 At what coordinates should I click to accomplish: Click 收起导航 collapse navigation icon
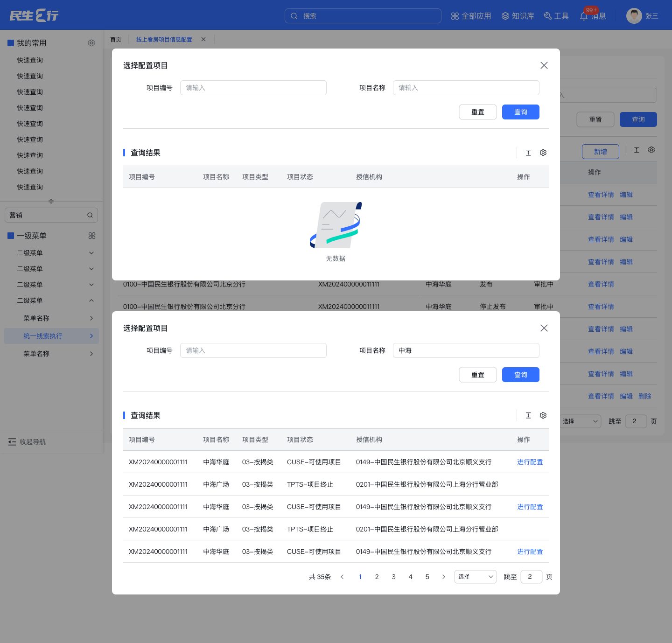pos(12,442)
